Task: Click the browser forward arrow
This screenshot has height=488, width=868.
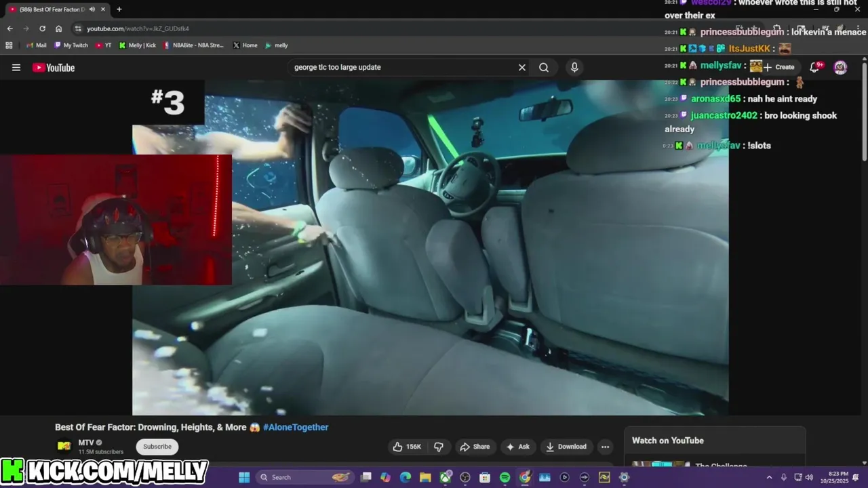Action: coord(26,28)
